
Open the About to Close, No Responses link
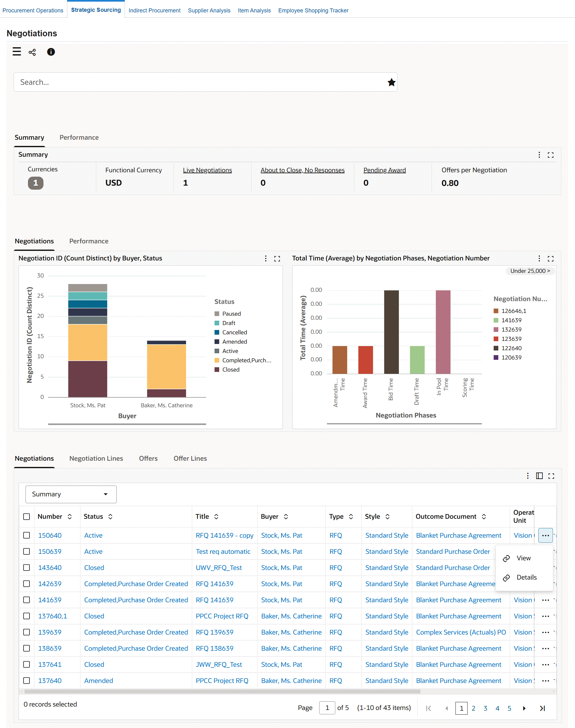click(302, 170)
